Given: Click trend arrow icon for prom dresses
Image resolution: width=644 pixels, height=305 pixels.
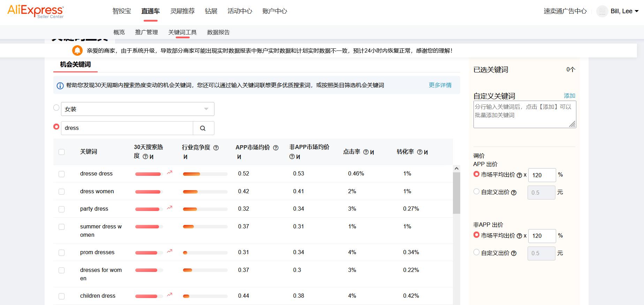Looking at the screenshot, I should click(x=169, y=251).
